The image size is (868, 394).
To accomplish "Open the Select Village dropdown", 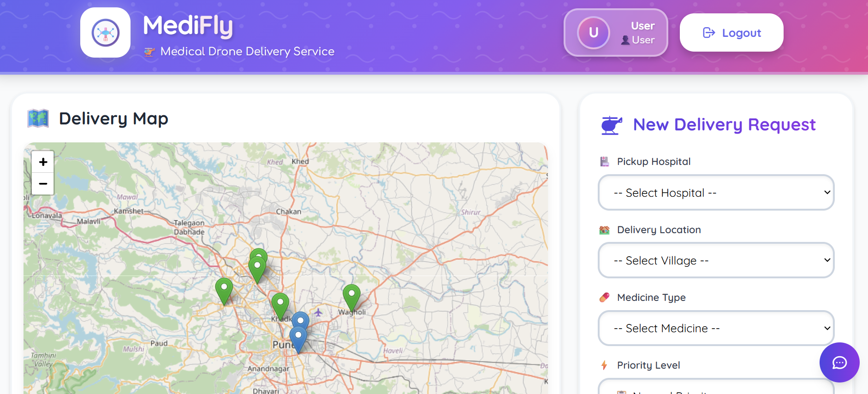I will coord(716,260).
